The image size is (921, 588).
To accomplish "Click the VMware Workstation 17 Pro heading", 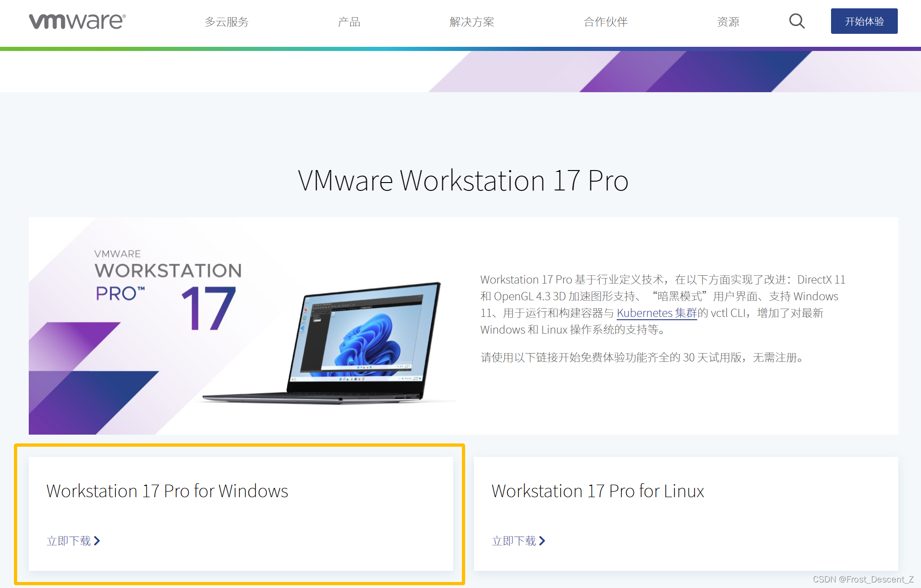I will pos(463,181).
